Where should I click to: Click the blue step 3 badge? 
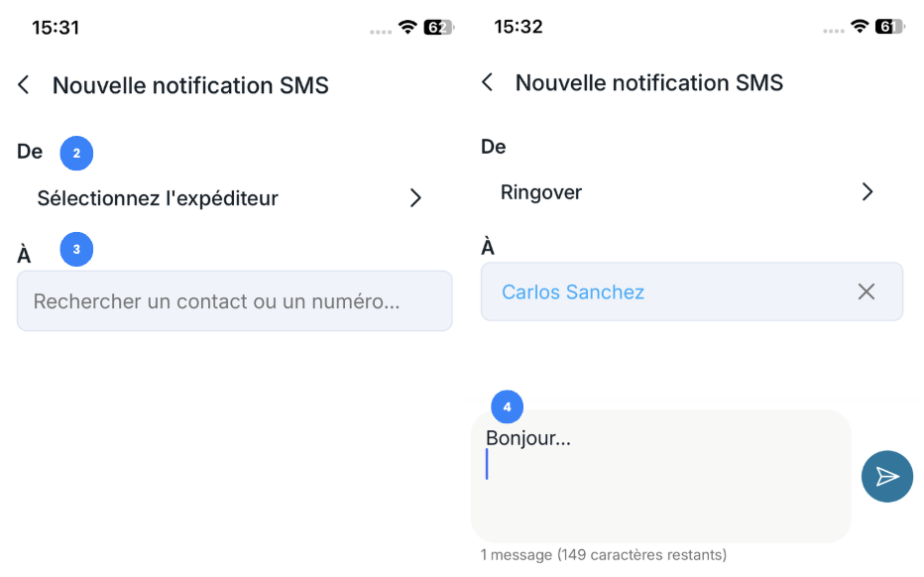click(76, 249)
